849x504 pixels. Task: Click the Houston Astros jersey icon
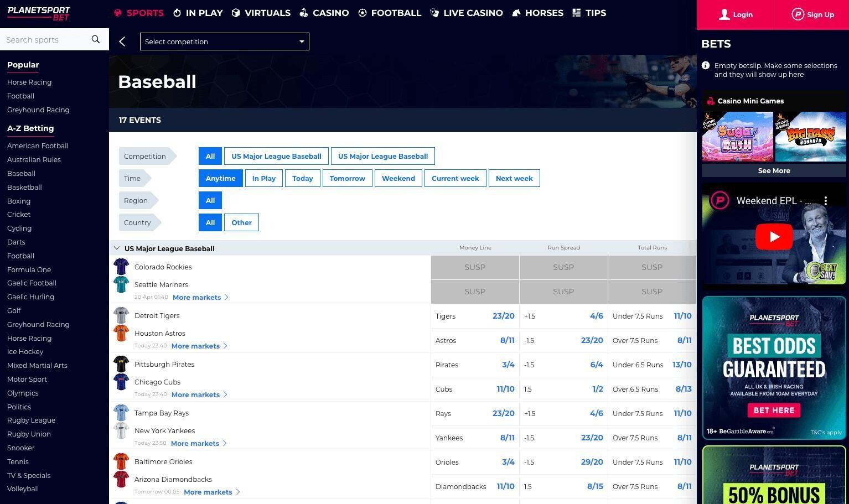click(x=121, y=333)
